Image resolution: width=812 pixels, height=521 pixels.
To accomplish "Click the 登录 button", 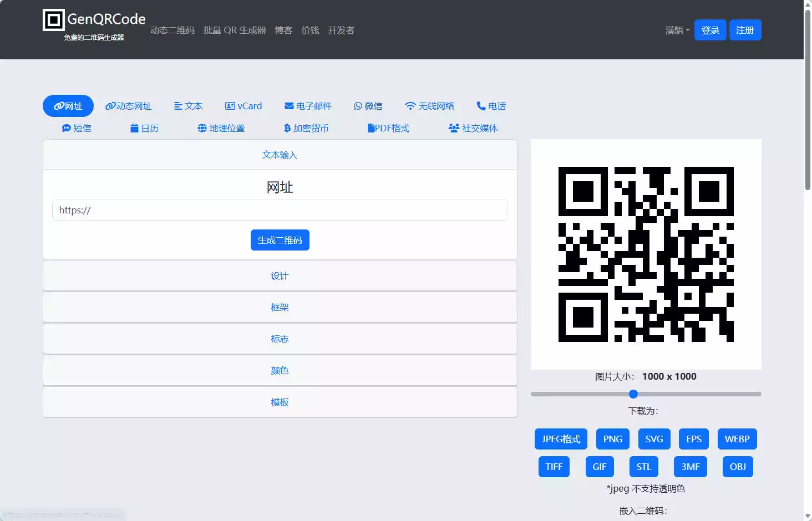I will point(710,30).
